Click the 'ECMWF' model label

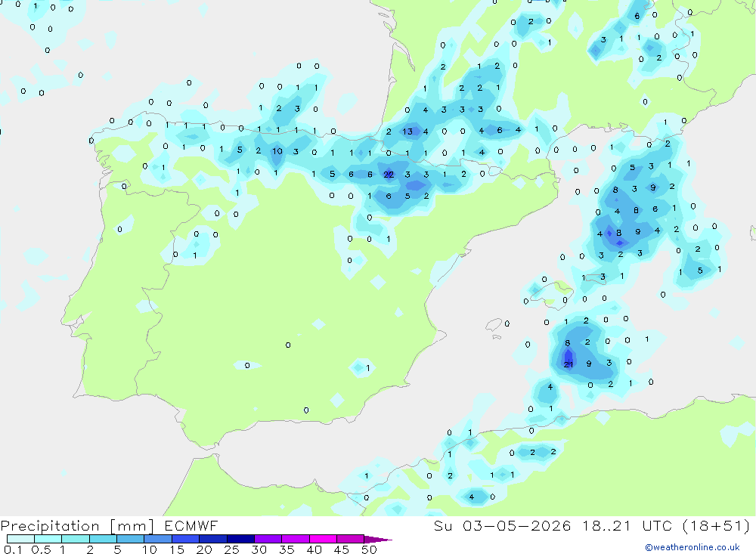(x=191, y=525)
